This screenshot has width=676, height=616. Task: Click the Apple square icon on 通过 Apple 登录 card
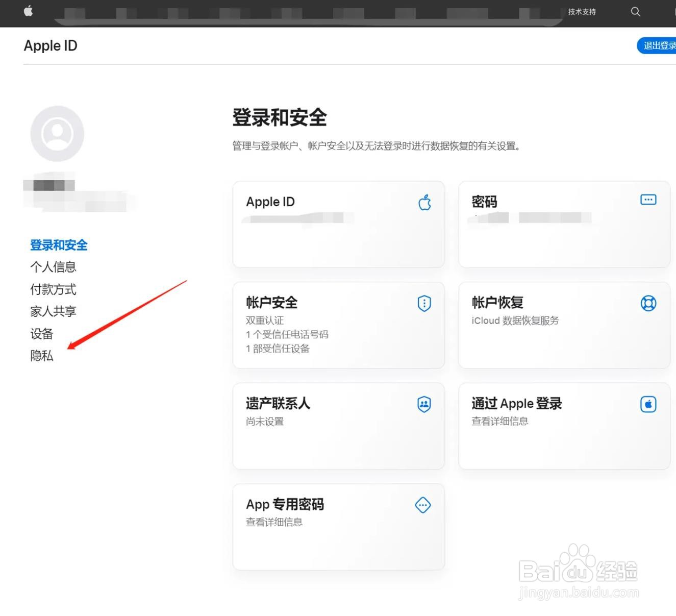point(648,404)
